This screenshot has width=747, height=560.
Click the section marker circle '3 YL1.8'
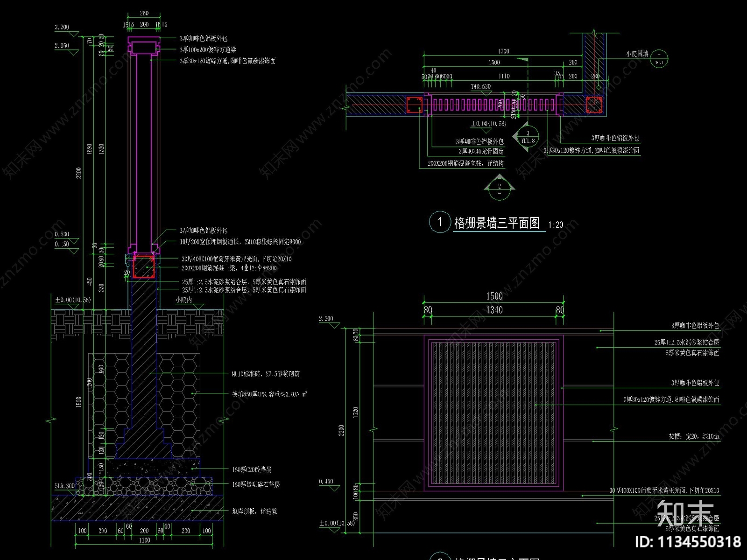(528, 137)
